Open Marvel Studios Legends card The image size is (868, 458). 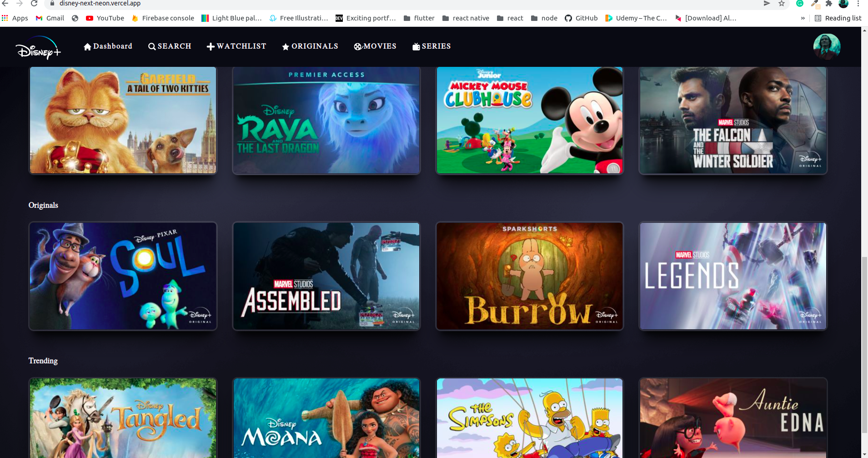pos(733,276)
